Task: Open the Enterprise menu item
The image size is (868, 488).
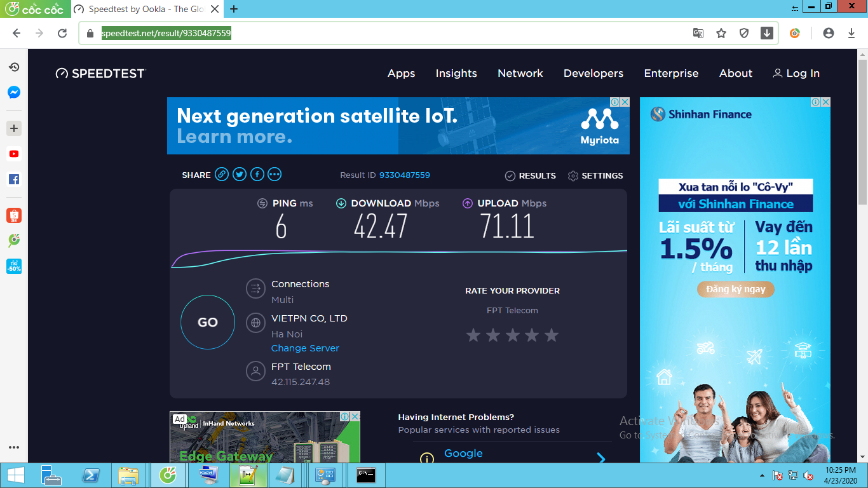Action: pos(671,74)
